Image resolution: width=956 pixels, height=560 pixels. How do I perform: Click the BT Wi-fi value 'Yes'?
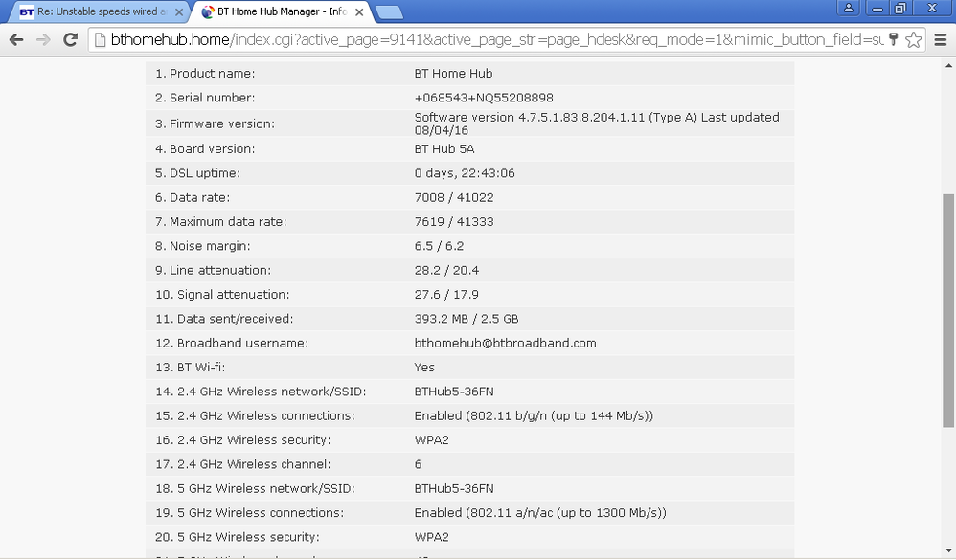[424, 368]
